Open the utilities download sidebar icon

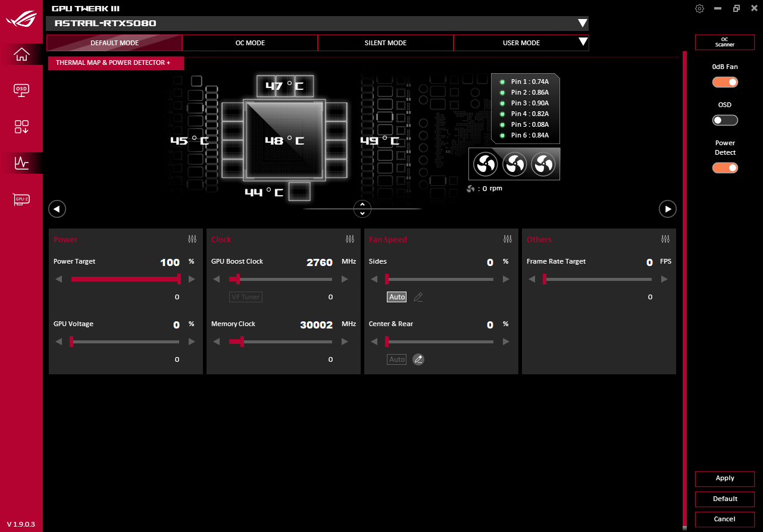(x=21, y=126)
